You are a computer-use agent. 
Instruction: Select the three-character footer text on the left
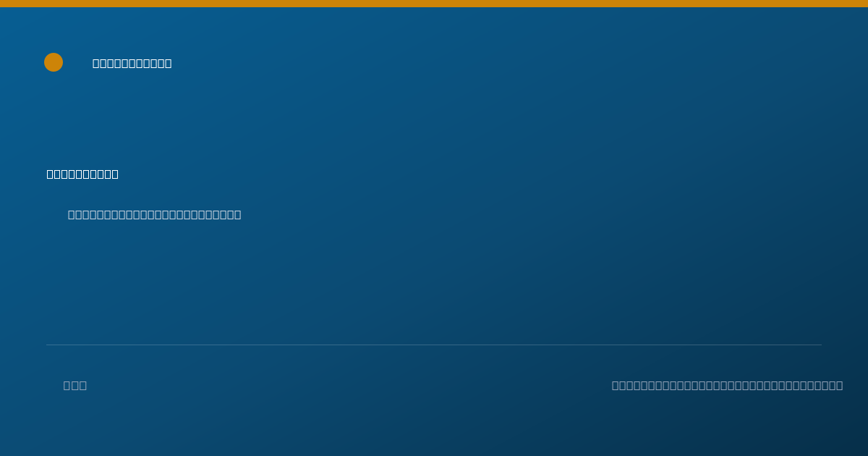coord(75,386)
